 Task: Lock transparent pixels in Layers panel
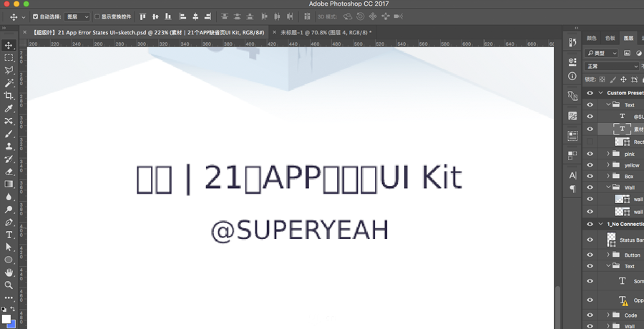tap(602, 79)
